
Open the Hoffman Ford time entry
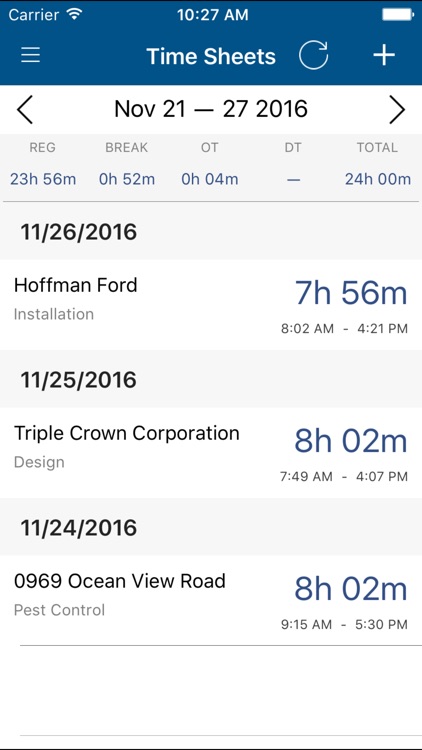point(211,305)
